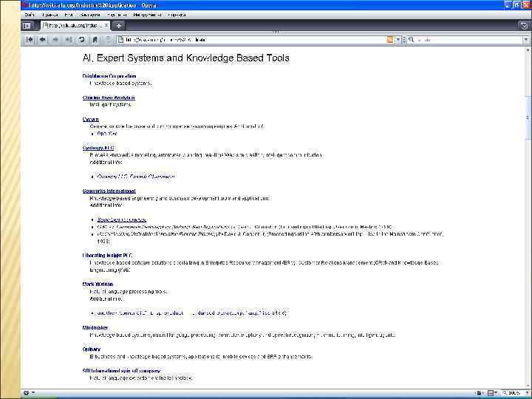Go to the home page
This screenshot has height=399, width=532.
tap(95, 40)
